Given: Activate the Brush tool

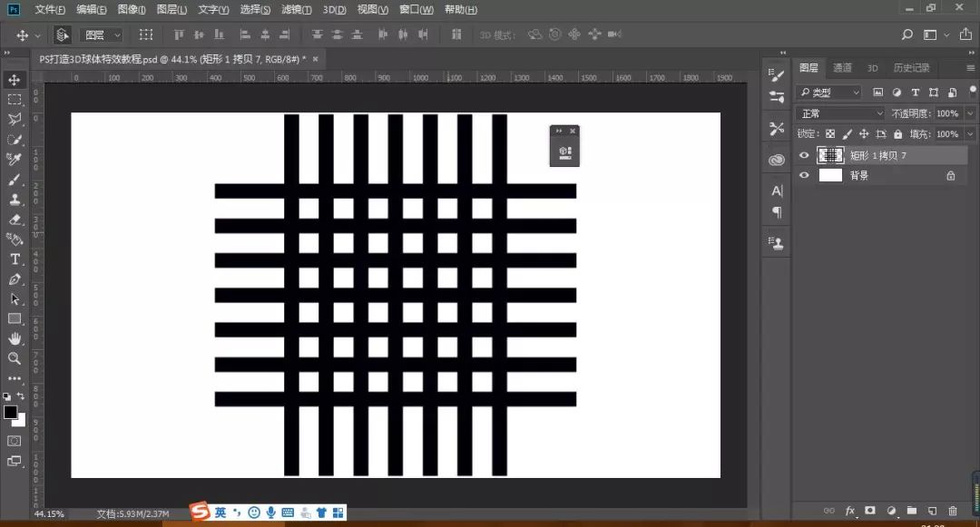Looking at the screenshot, I should click(x=15, y=180).
